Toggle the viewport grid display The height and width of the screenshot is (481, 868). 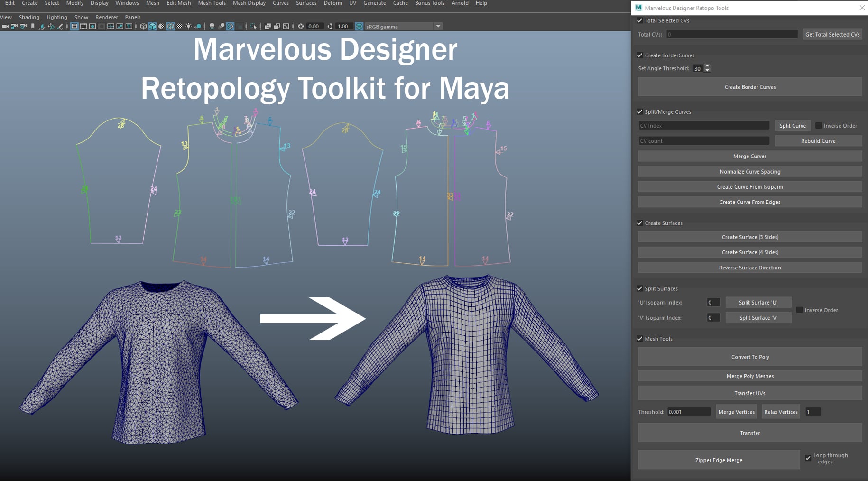[x=74, y=26]
